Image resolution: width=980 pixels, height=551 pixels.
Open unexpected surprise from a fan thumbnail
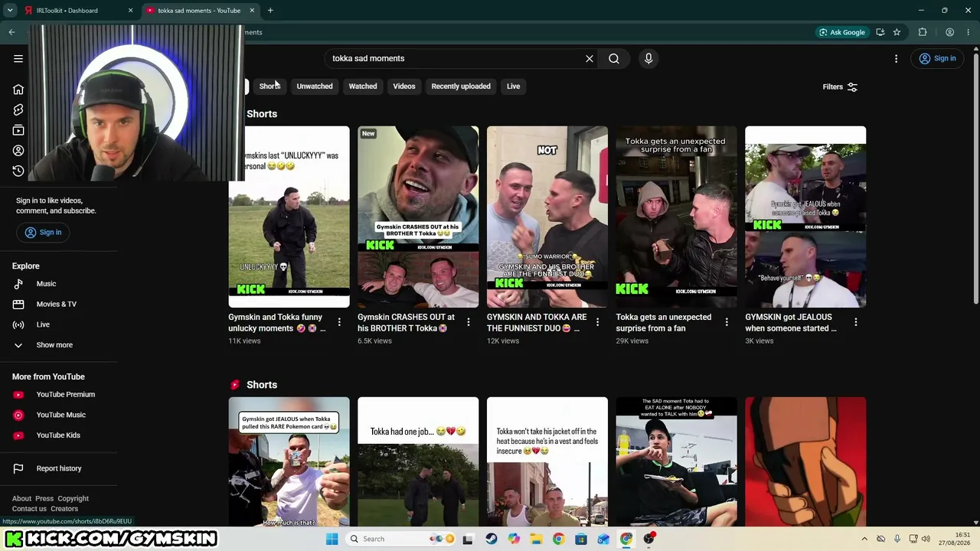(x=677, y=217)
